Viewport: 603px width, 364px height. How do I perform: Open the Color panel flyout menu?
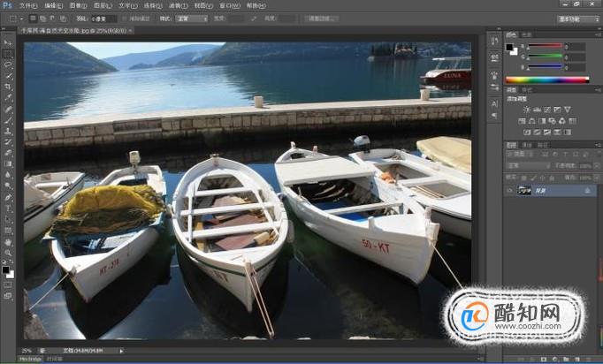(598, 35)
